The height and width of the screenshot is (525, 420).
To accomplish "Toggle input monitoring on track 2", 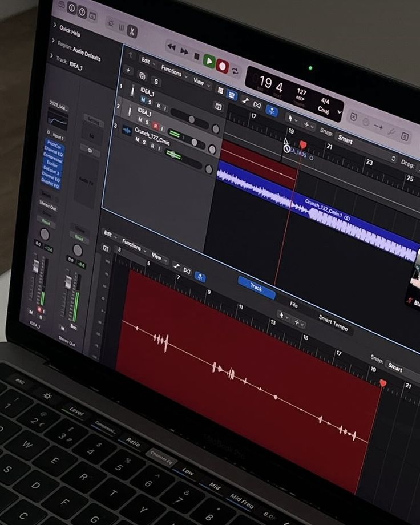I will click(x=162, y=128).
